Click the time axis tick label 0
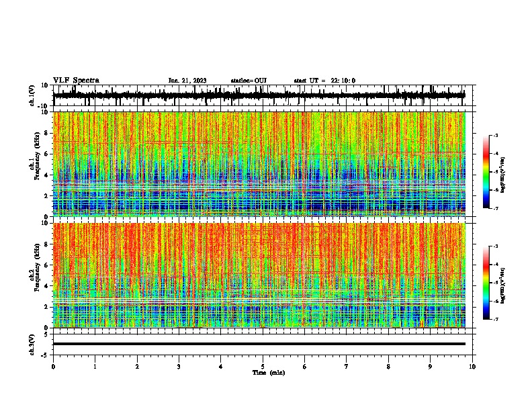This screenshot has width=532, height=411. click(53, 367)
